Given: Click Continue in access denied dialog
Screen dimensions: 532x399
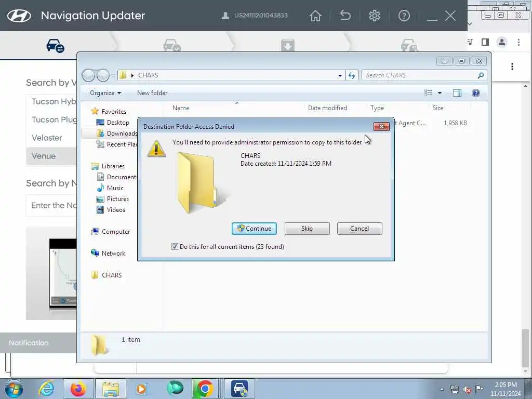Looking at the screenshot, I should pyautogui.click(x=254, y=229).
